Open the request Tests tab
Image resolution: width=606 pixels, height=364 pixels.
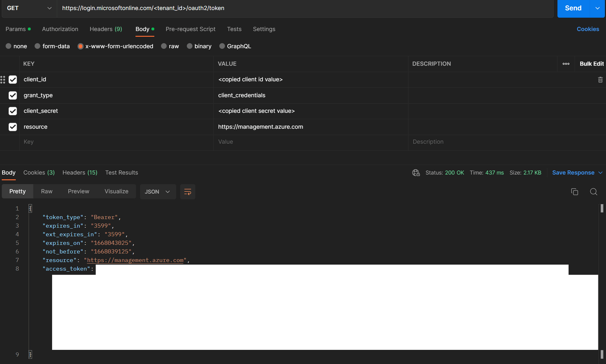234,29
